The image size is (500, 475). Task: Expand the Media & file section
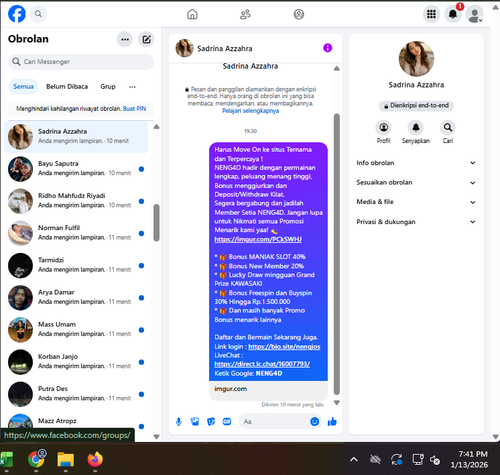point(416,202)
